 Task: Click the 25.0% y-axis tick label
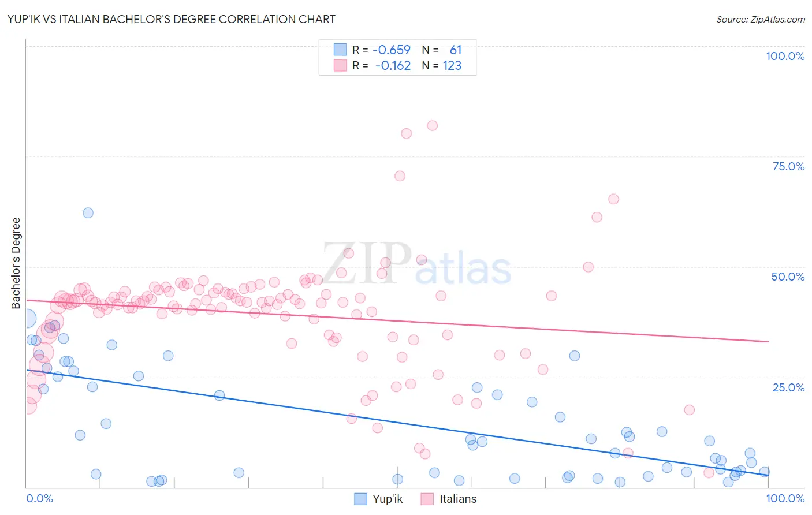point(788,387)
